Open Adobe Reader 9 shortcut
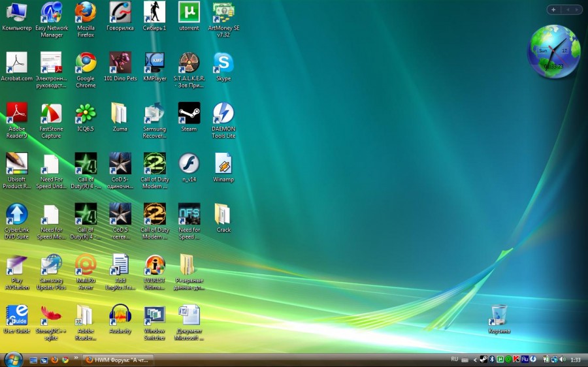 point(16,121)
